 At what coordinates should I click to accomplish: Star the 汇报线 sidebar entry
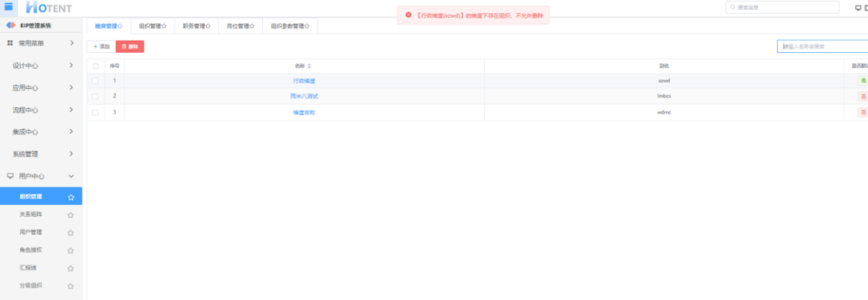tap(70, 268)
